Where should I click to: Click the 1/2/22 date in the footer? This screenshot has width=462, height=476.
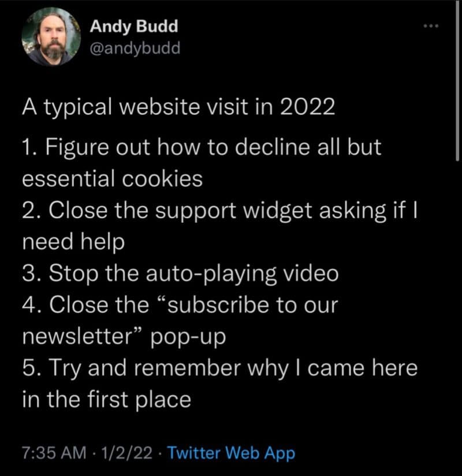point(126,453)
